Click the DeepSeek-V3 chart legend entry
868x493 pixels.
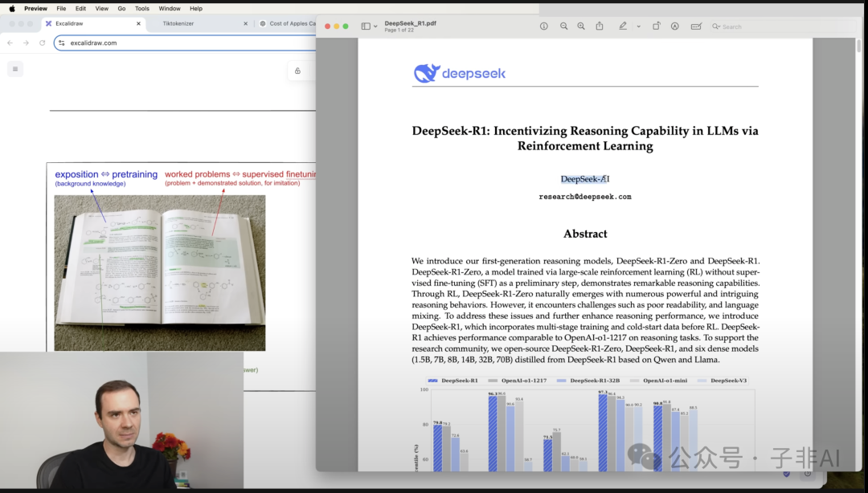(x=723, y=381)
